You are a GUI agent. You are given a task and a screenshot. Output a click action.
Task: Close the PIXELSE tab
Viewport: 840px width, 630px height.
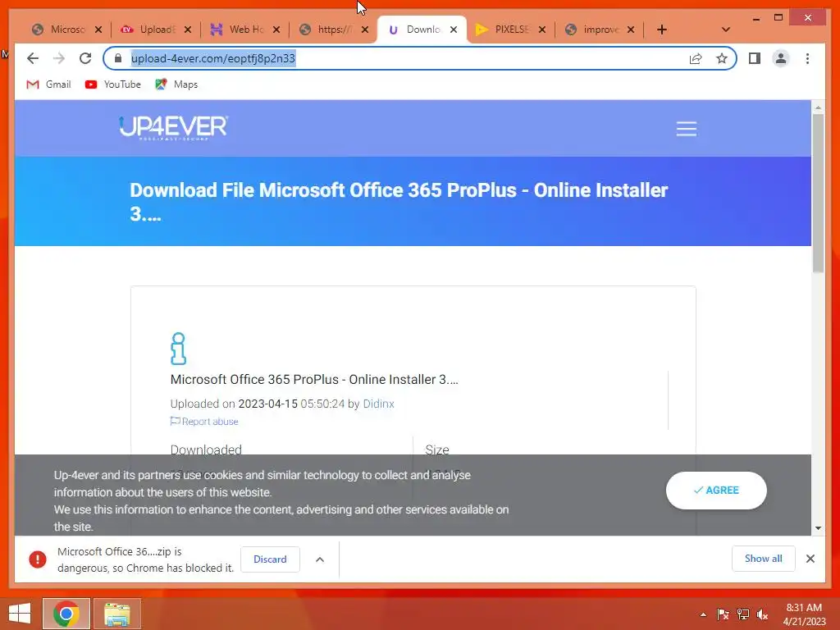542,30
